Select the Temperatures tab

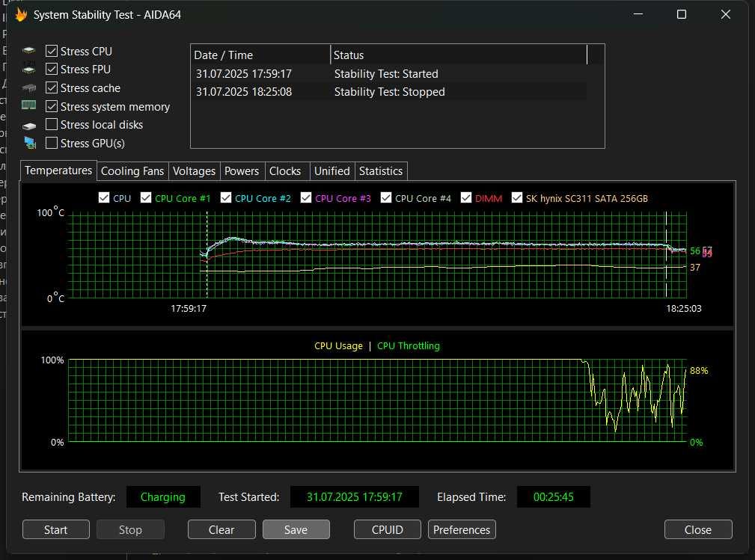(x=58, y=170)
